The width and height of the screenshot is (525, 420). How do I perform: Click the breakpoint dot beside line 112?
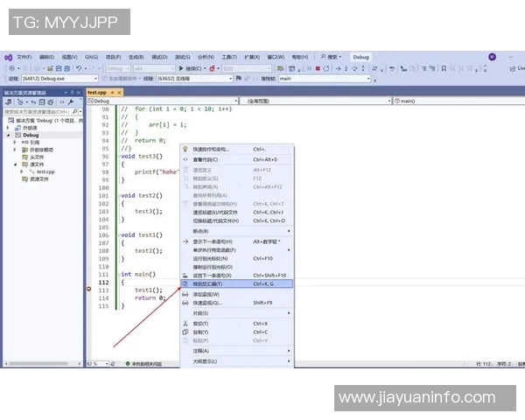pos(89,289)
